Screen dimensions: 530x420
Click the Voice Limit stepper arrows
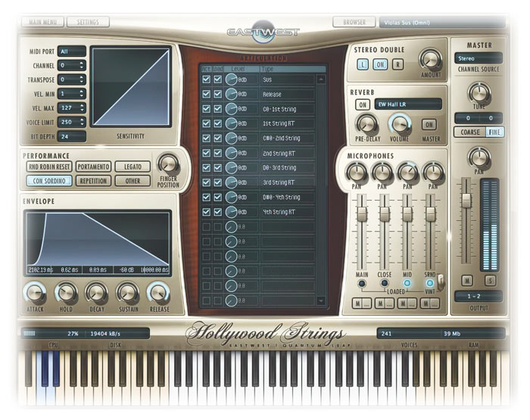(x=82, y=122)
